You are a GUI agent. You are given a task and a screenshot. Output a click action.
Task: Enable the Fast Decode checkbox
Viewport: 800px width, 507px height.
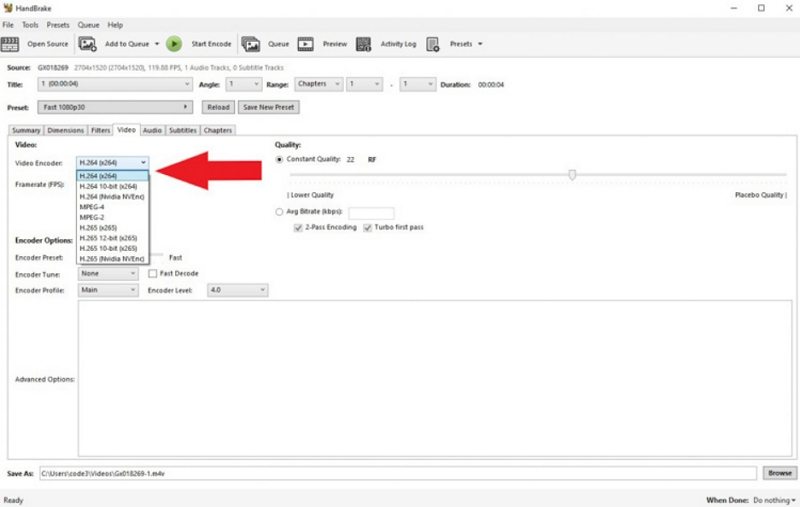(x=153, y=274)
